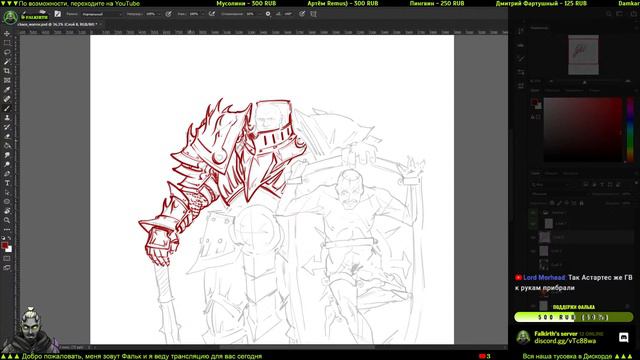Change the screen mode
Viewport: 640px width, 360px height.
coord(7,268)
